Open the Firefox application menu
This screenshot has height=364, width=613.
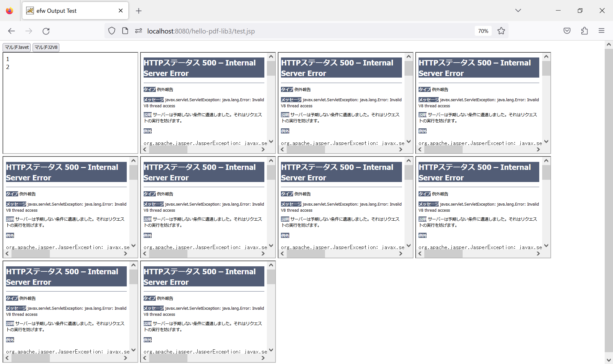[602, 31]
